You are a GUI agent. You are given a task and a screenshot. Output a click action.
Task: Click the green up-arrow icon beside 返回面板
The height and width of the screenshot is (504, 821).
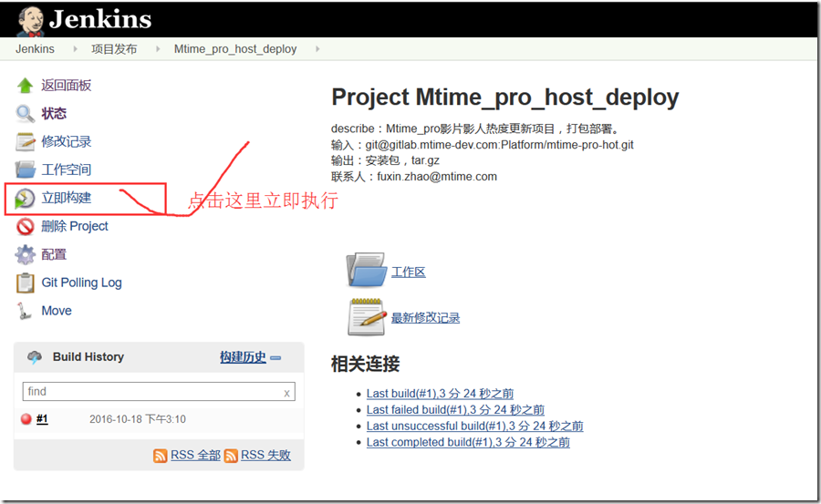(25, 86)
